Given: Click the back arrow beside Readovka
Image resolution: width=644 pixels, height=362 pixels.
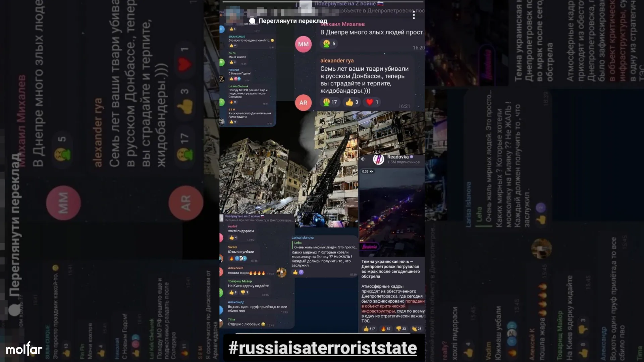Looking at the screenshot, I should coord(363,159).
